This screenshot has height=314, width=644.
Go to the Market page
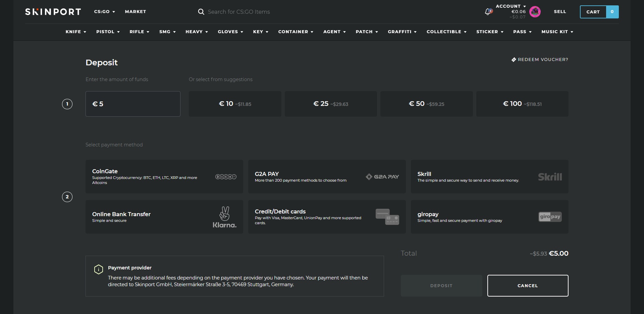point(135,12)
